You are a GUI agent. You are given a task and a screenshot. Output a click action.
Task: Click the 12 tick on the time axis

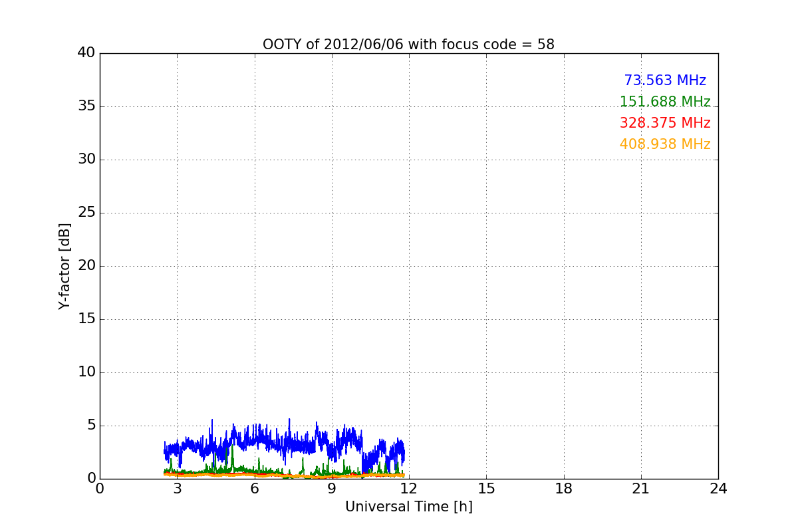point(409,489)
